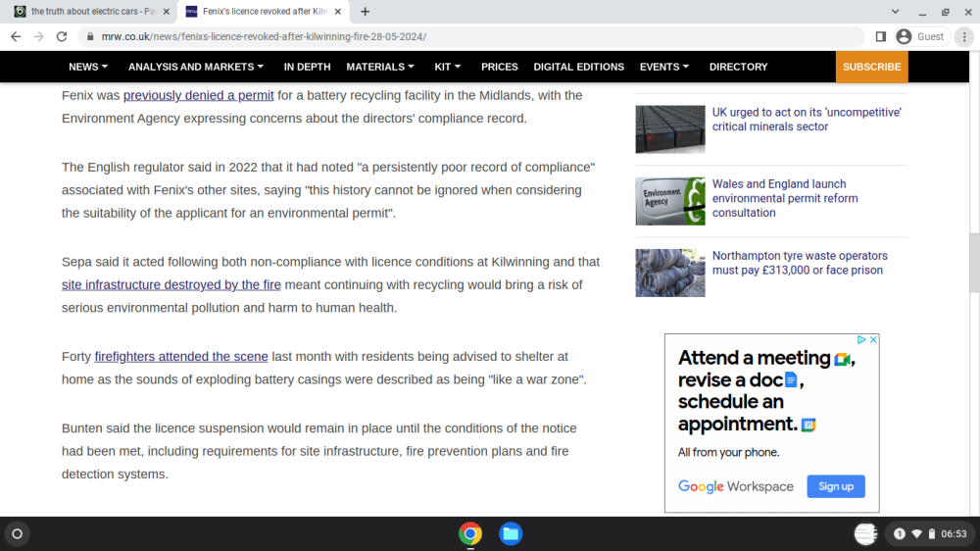Viewport: 980px width, 551px height.
Task: Open the 'uncompetitive' critical minerals article headline
Action: [807, 120]
